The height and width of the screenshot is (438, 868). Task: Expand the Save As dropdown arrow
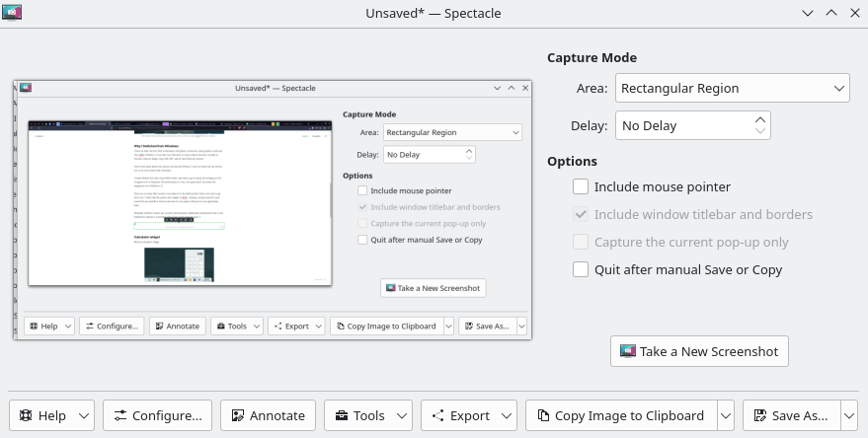848,415
